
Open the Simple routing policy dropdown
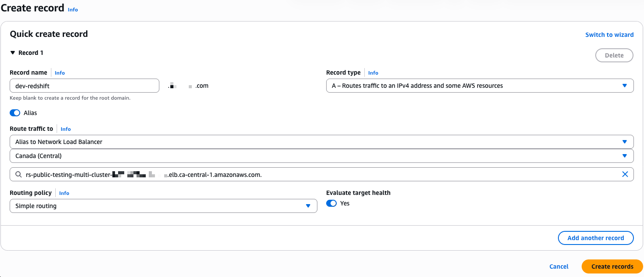pos(163,206)
